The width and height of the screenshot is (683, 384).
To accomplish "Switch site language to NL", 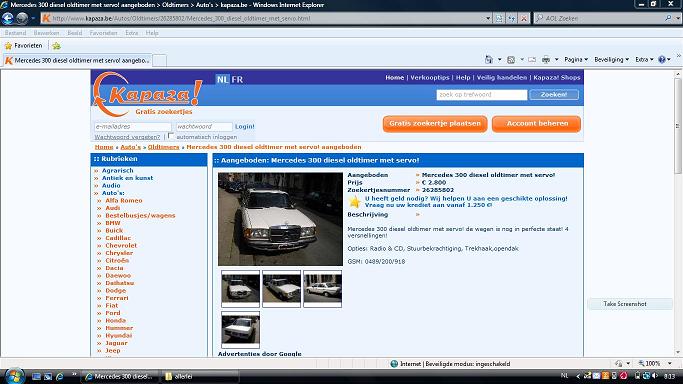I will (222, 79).
